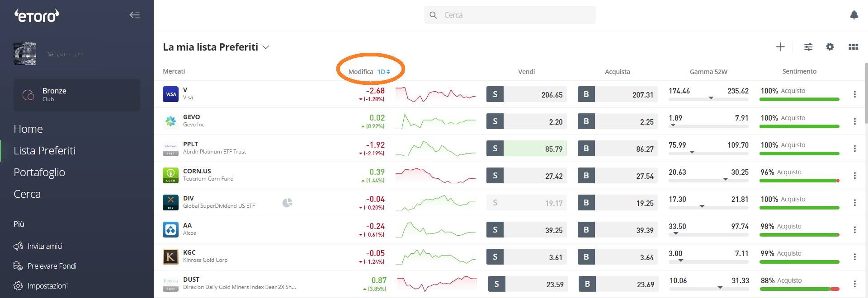Open more options for CORN.US row

854,175
